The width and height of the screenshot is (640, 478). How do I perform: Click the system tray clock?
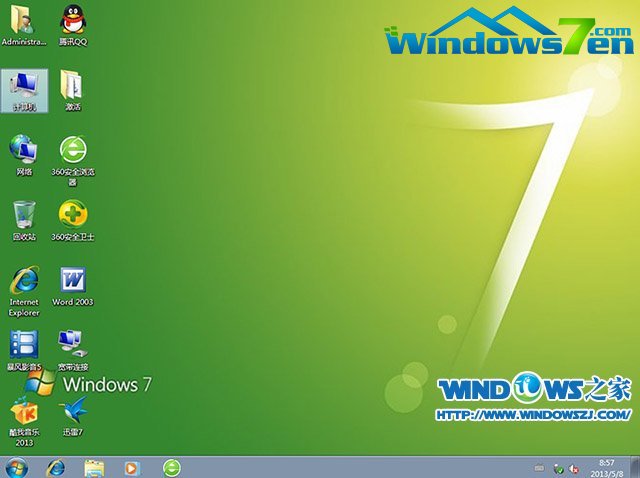click(606, 467)
